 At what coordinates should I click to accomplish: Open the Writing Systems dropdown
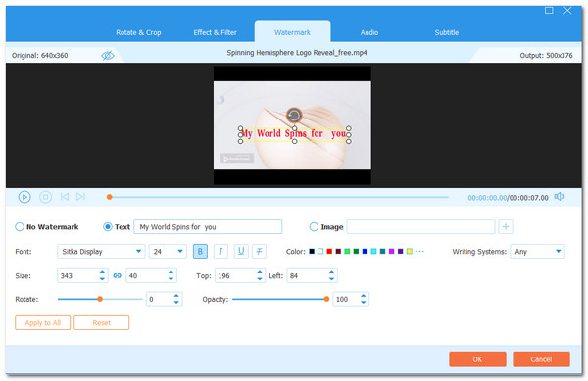[537, 251]
